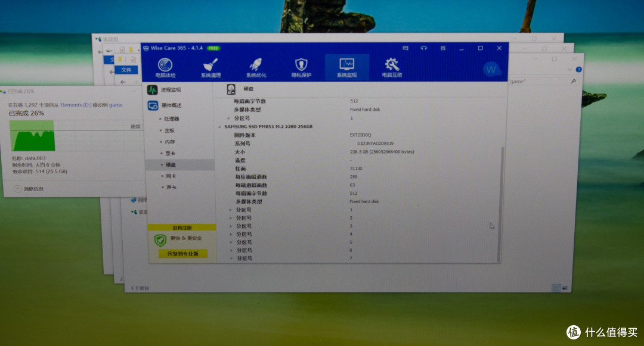Click the back arrow in Explorer window
The height and width of the screenshot is (346, 644).
(x=123, y=82)
